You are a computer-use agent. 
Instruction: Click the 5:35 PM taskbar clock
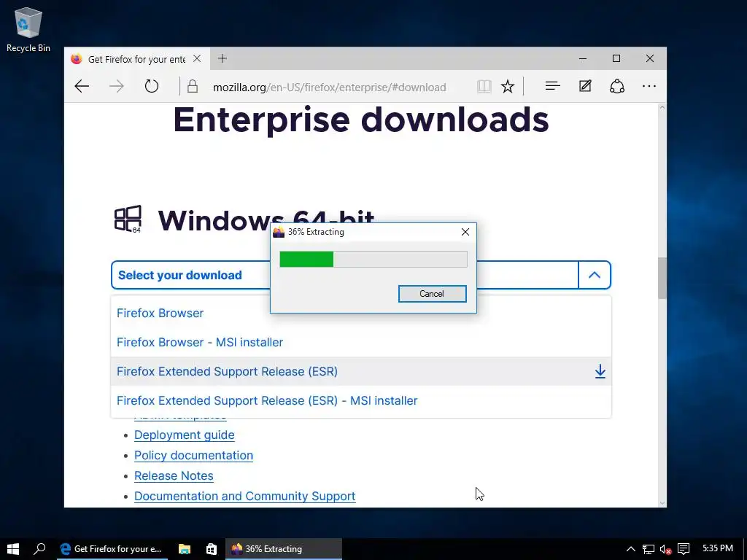(x=718, y=548)
